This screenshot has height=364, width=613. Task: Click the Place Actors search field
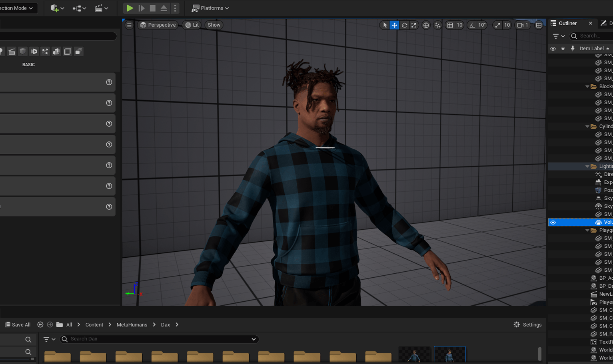pos(58,36)
